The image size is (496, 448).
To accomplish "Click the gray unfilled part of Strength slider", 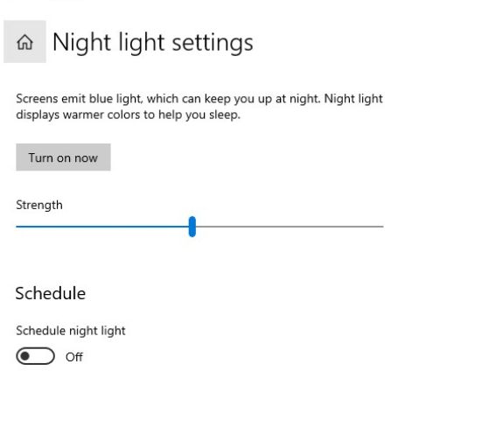I will coord(290,227).
